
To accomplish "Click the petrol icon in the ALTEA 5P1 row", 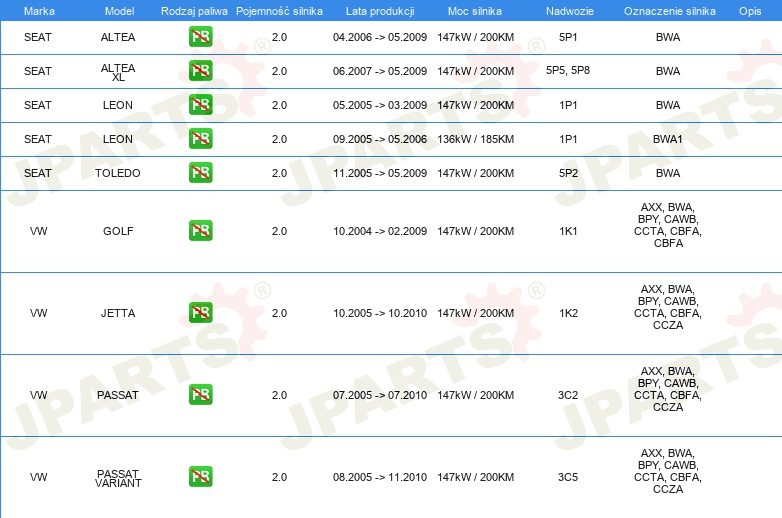I will 200,37.
